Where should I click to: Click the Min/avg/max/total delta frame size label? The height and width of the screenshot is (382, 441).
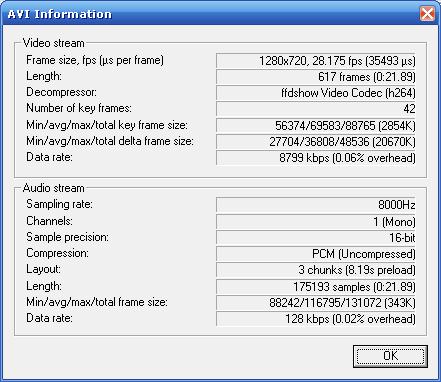click(110, 141)
